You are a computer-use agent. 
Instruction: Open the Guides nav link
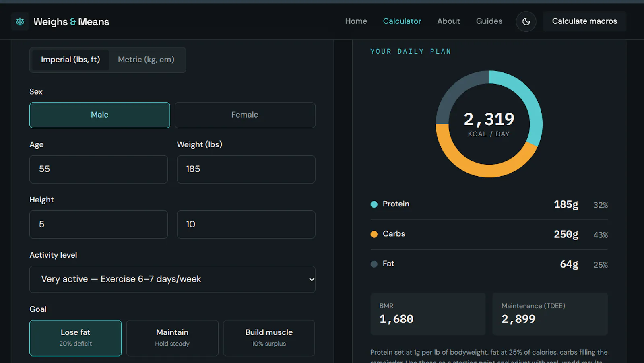coord(489,21)
